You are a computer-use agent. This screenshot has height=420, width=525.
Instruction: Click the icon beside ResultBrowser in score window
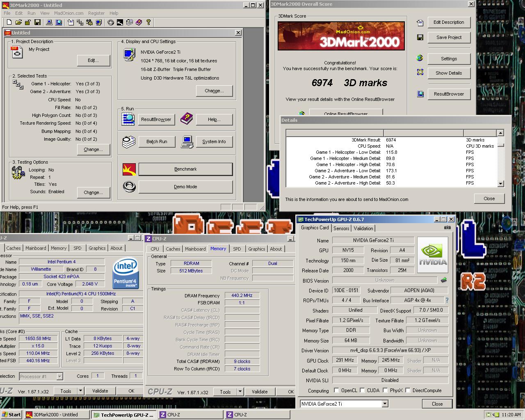pos(420,94)
